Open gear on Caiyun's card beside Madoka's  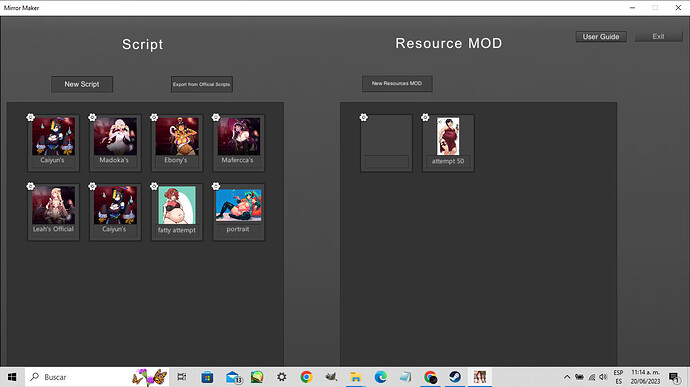(x=30, y=117)
